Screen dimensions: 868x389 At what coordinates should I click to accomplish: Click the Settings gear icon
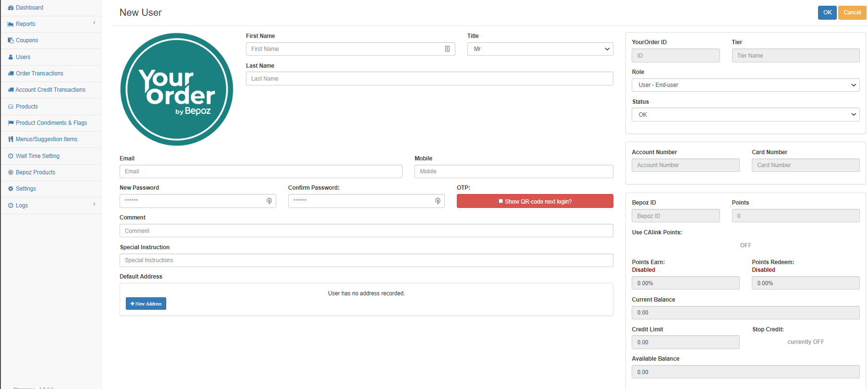(11, 189)
